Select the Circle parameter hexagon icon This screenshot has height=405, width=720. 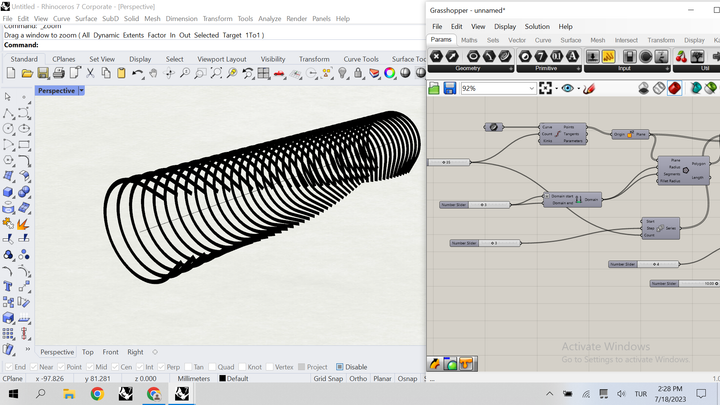[x=473, y=56]
